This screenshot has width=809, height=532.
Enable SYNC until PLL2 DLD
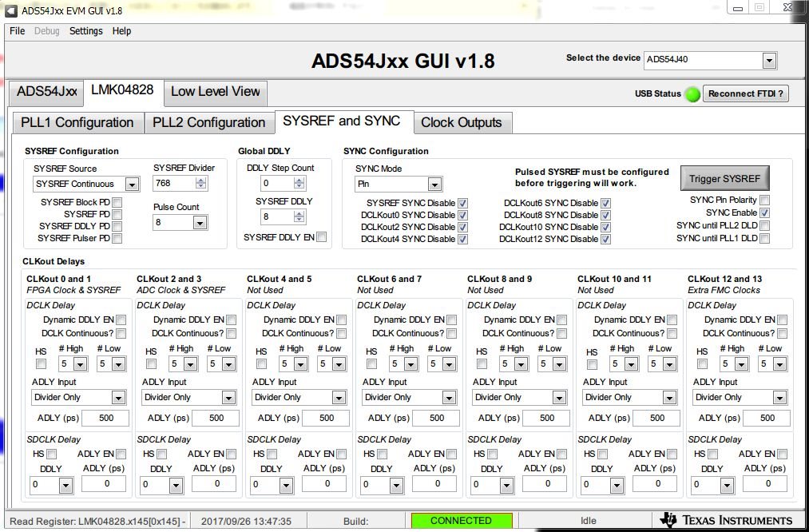[764, 226]
